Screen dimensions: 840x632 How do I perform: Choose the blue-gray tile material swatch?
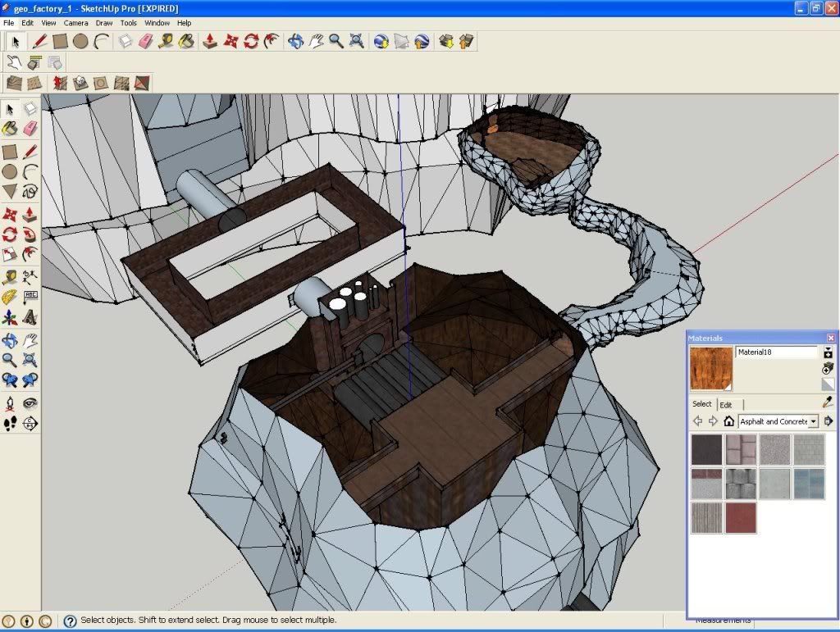pyautogui.click(x=809, y=484)
